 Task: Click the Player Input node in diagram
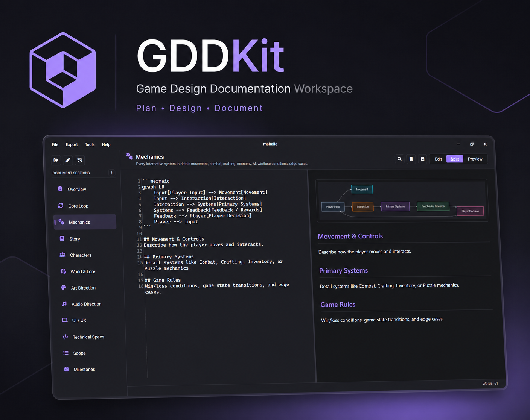[333, 206]
